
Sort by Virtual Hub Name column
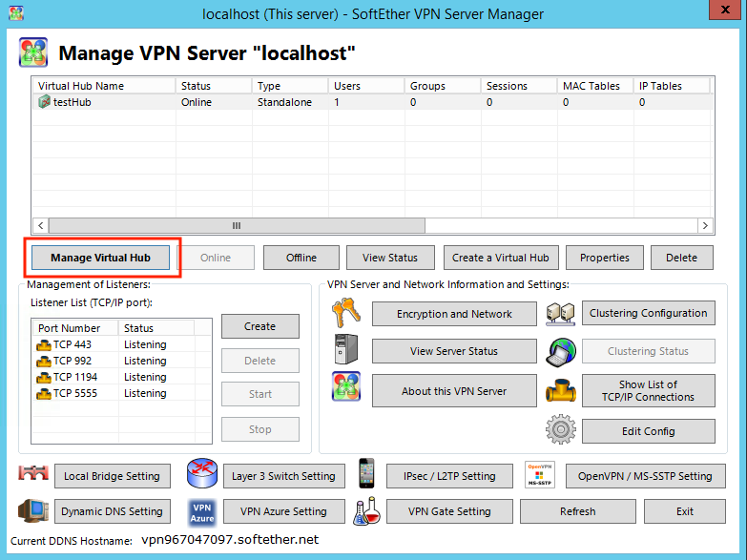click(x=104, y=86)
